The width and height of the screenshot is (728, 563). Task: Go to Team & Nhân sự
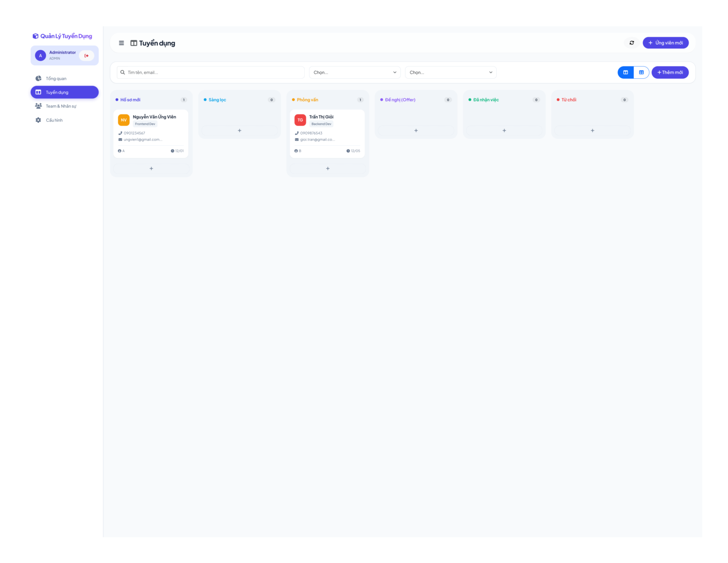[64, 106]
